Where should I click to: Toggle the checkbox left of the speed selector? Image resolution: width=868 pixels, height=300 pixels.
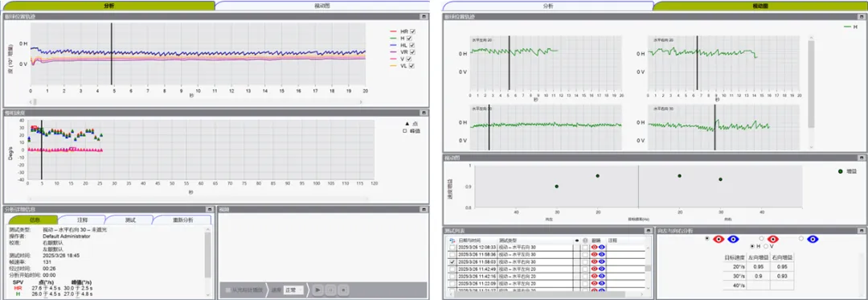pyautogui.click(x=228, y=290)
